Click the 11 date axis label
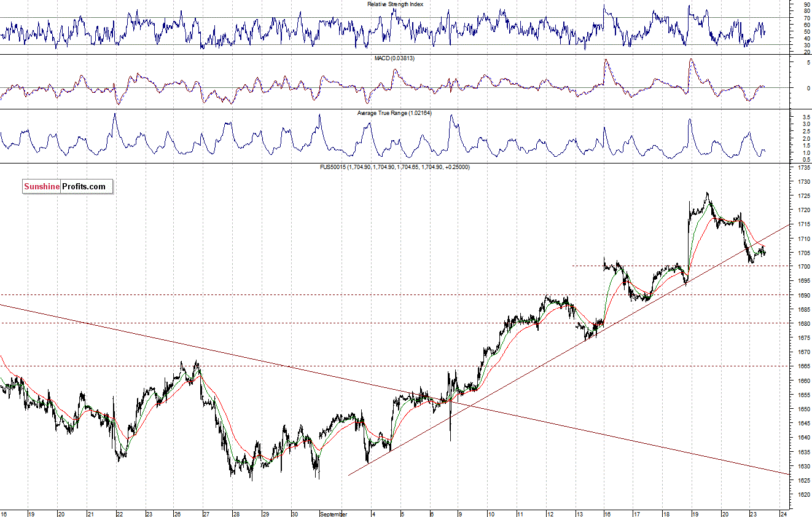 (520, 513)
